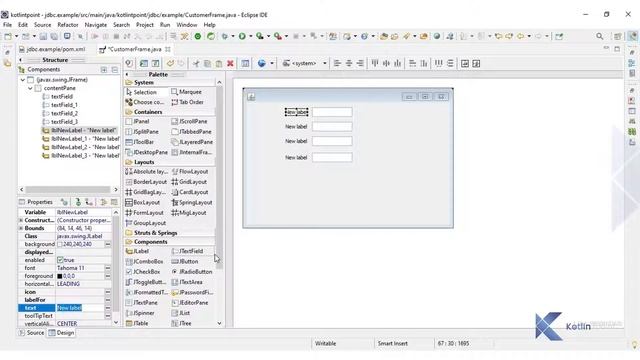The height and width of the screenshot is (360, 640).
Task: Apply MigLayout from palette
Action: 189,213
